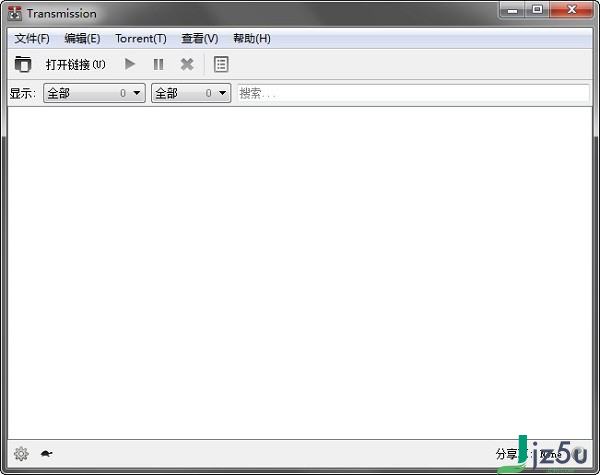Focus the 搜索 search field

(413, 93)
